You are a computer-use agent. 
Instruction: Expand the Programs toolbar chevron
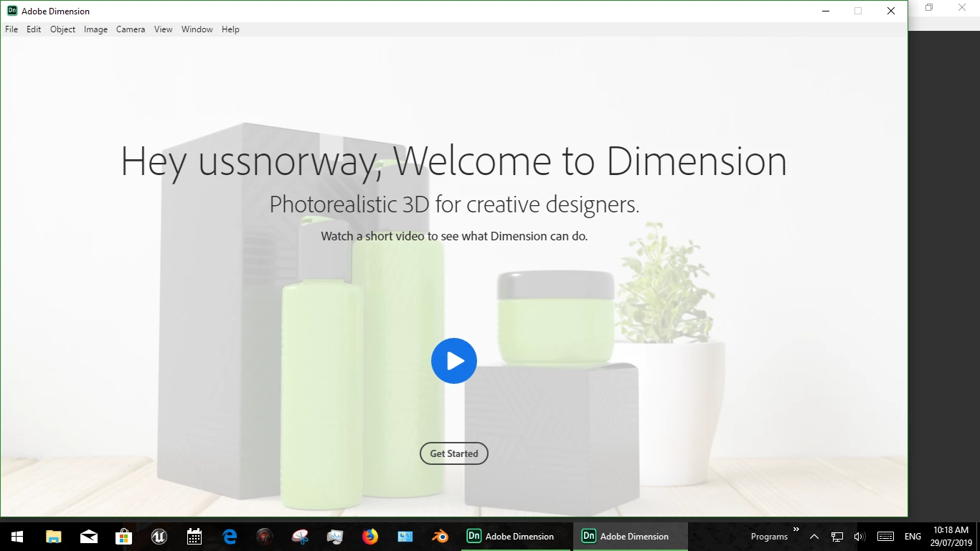point(796,529)
